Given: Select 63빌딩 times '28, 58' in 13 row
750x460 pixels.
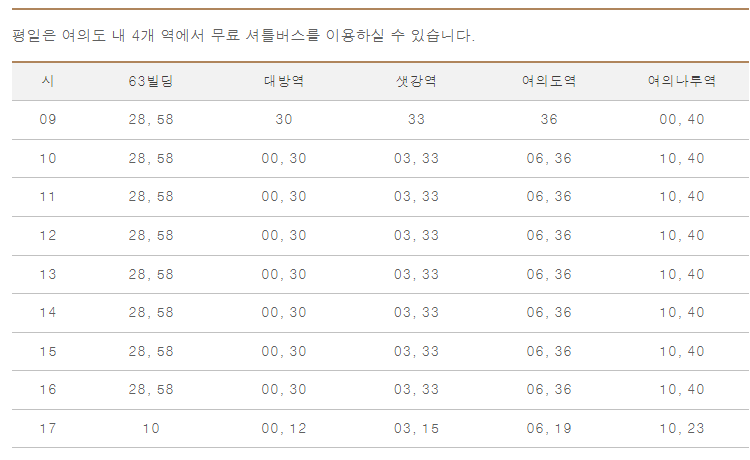Looking at the screenshot, I should (151, 274).
